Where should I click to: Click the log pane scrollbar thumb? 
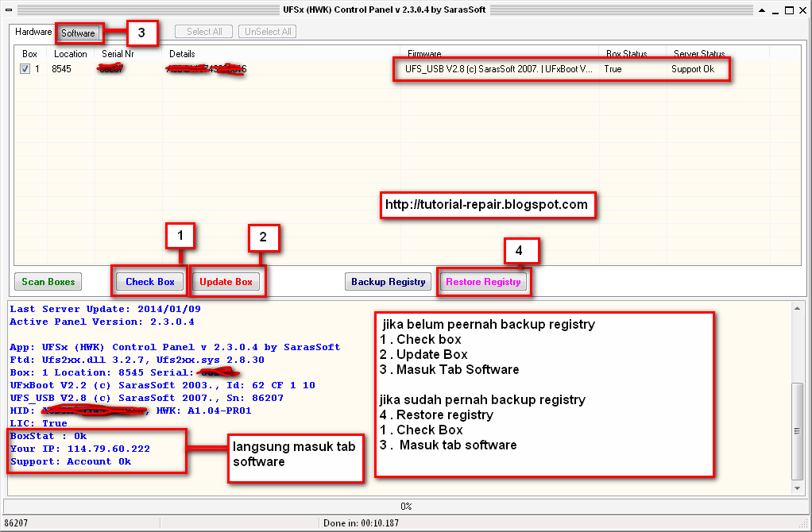798,431
